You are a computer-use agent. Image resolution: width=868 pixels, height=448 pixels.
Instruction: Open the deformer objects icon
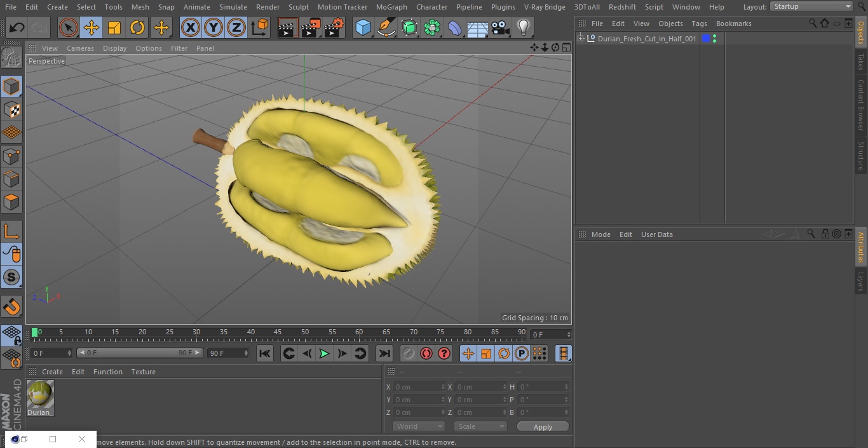tap(455, 27)
